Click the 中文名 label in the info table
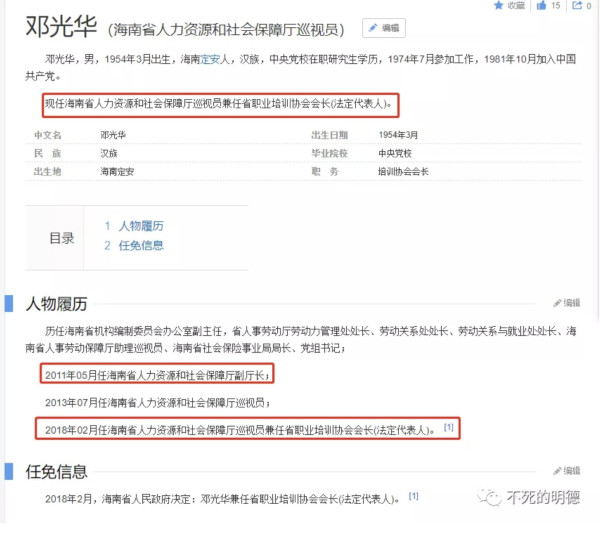Screen dimensions: 600x535 tap(47, 135)
